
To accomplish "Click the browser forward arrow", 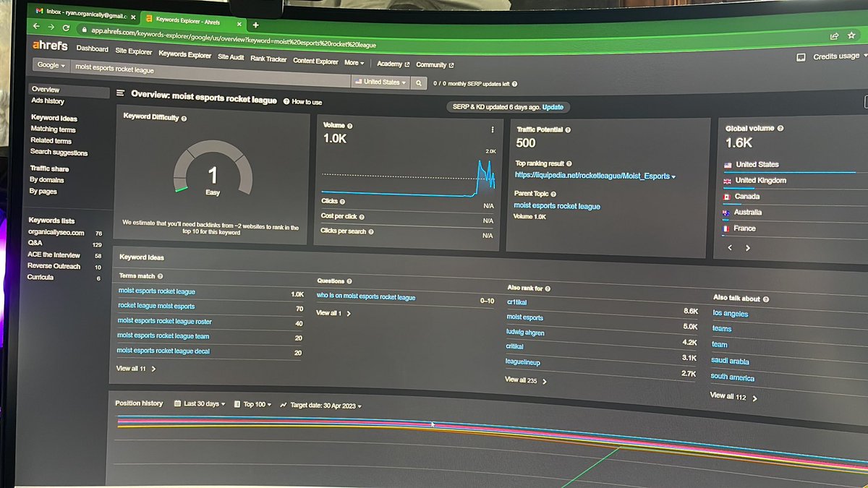I will click(51, 27).
